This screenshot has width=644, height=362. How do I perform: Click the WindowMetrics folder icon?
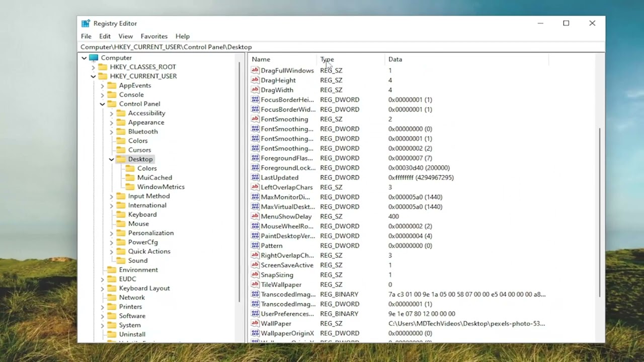(x=130, y=187)
